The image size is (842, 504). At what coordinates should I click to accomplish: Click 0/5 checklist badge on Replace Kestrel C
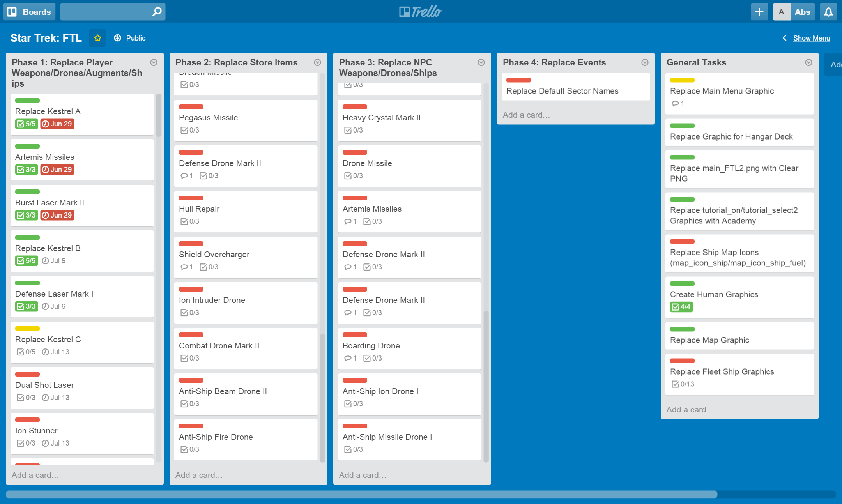[26, 352]
